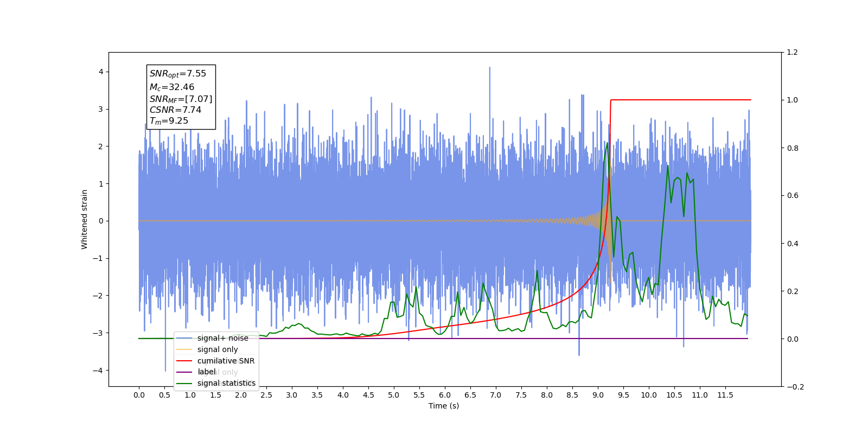
Task: Click the CSNR=7.74 annotation text
Action: tap(176, 110)
